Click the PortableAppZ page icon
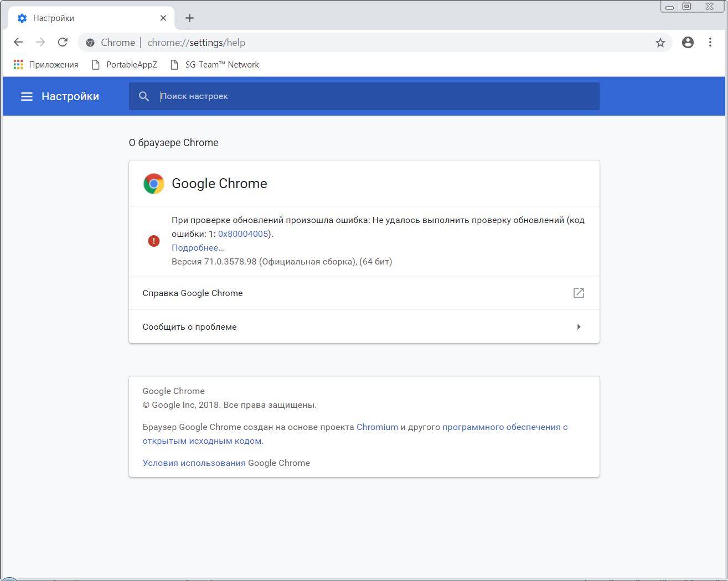728x581 pixels. coord(96,65)
